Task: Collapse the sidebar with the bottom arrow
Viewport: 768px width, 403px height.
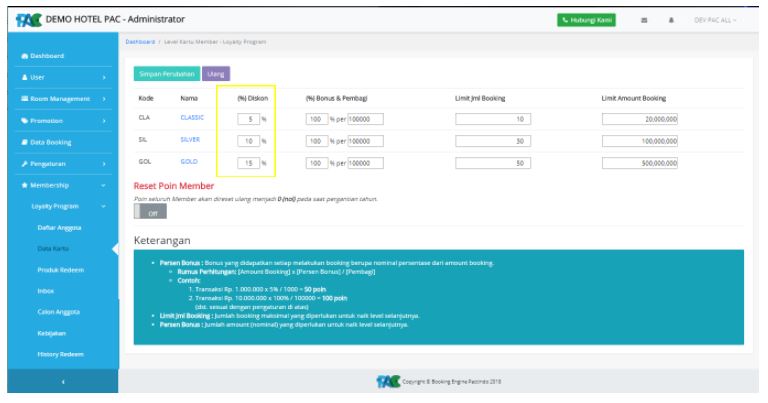Action: tap(63, 381)
